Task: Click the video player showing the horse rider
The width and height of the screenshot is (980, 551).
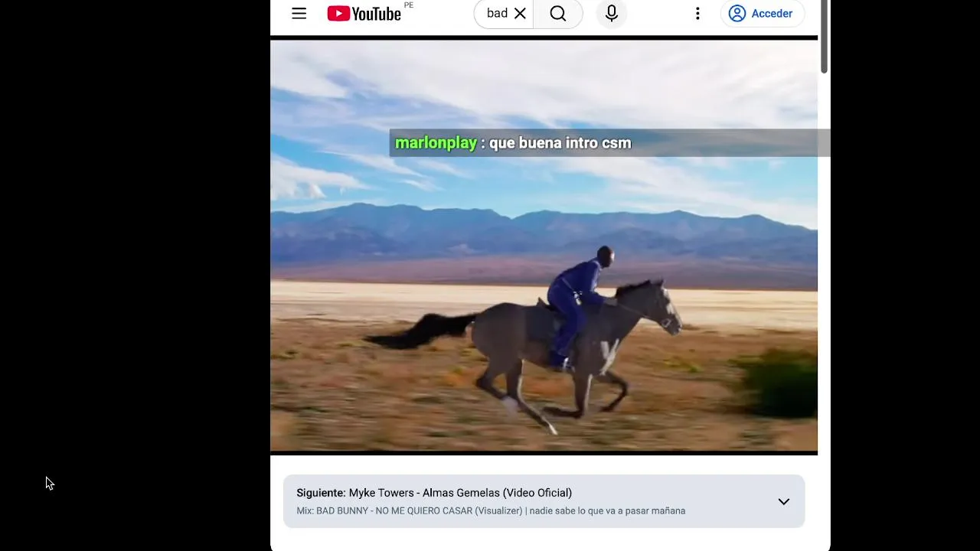Action: [544, 246]
